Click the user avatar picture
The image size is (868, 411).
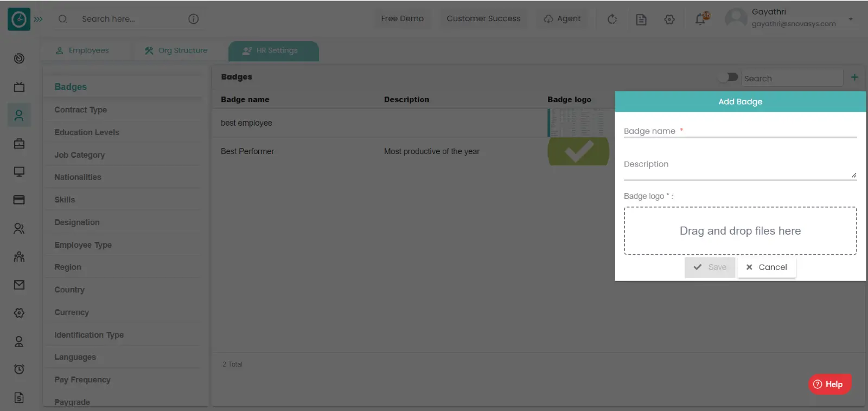click(x=736, y=18)
